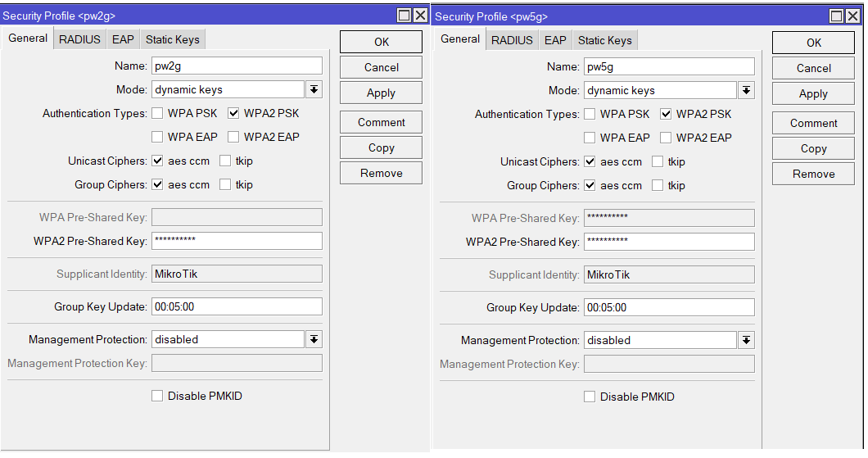This screenshot has height=458, width=868.
Task: Click WPA2 Pre-Shared Key field in pw5g window
Action: [x=669, y=242]
